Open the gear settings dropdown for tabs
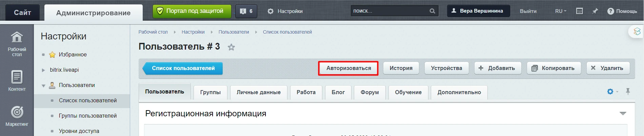Image resolution: width=644 pixels, height=136 pixels. point(612,92)
